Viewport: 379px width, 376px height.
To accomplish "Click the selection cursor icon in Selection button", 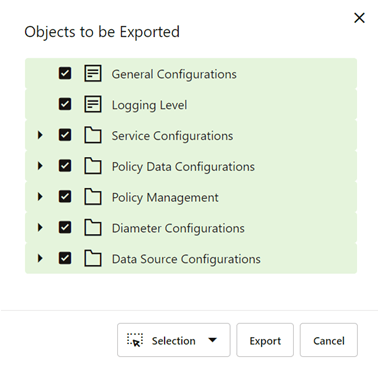I will [135, 340].
